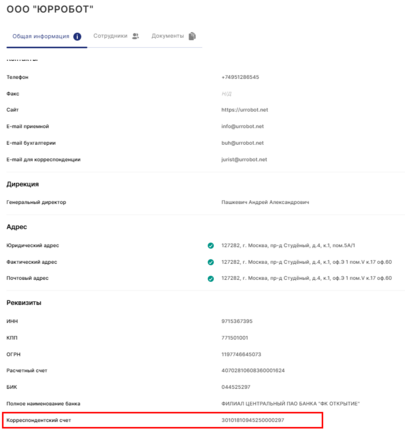Click the info icon on Общая информация tab

coord(77,36)
